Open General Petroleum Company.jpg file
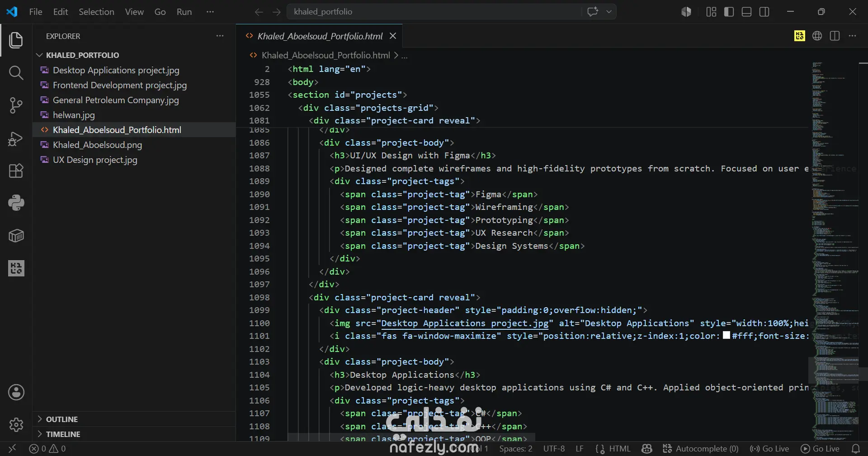Image resolution: width=868 pixels, height=456 pixels. click(134, 100)
